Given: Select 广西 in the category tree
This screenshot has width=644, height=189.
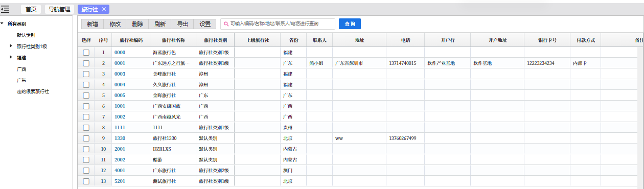Looking at the screenshot, I should tap(21, 69).
